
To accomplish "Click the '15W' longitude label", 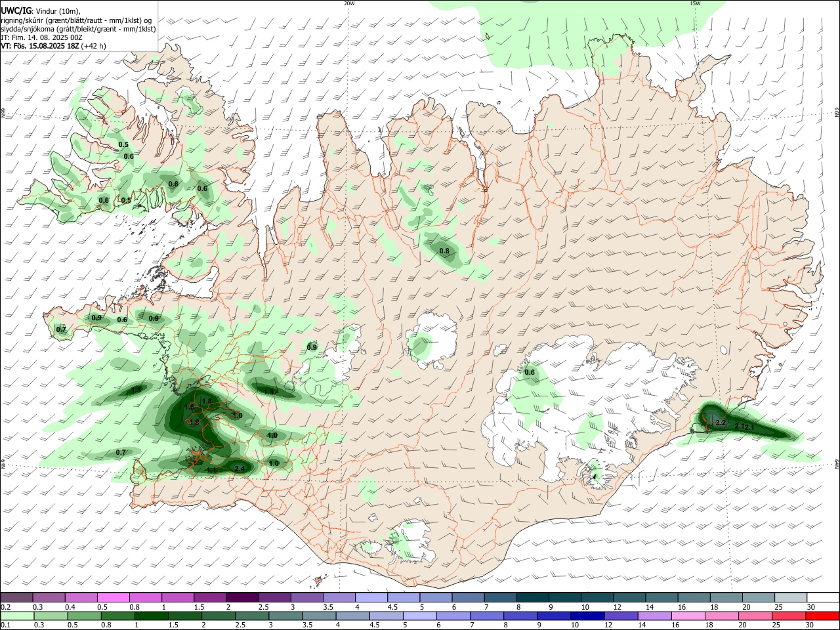I will (695, 3).
